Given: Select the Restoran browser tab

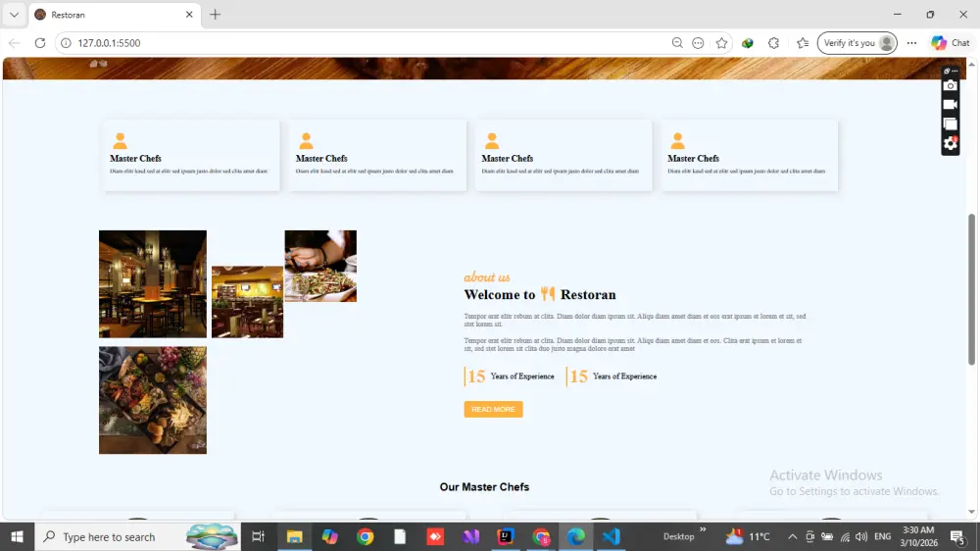Looking at the screenshot, I should tap(115, 15).
